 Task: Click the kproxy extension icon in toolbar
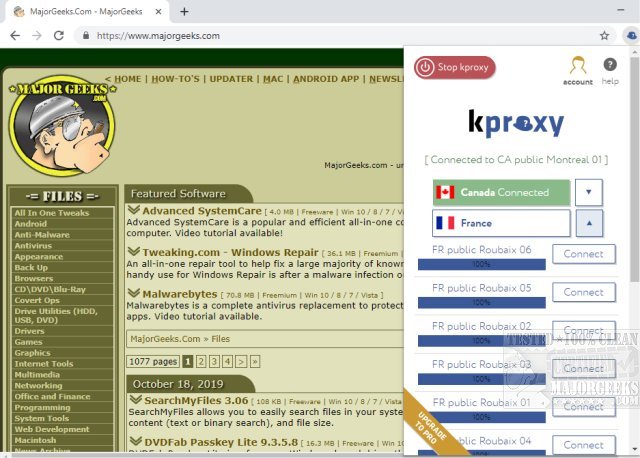pyautogui.click(x=631, y=36)
